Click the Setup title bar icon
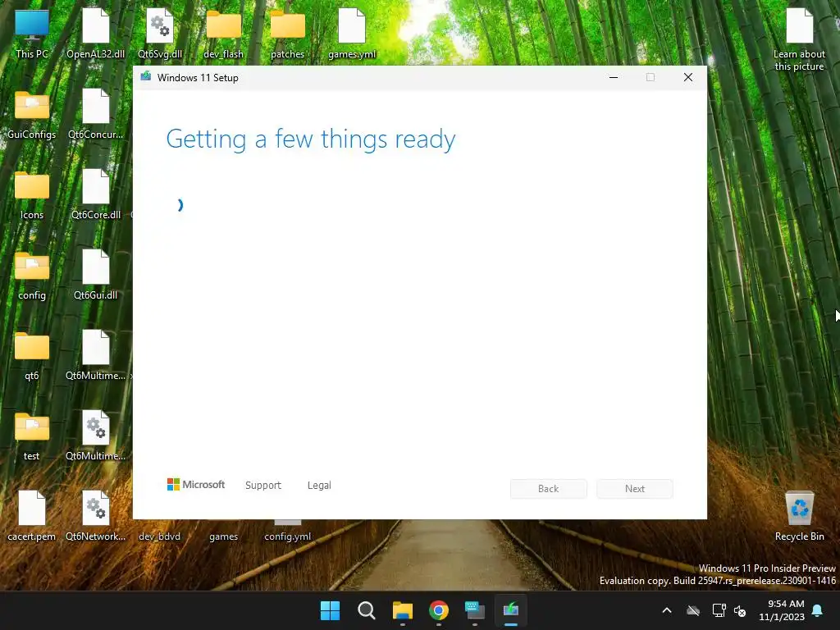 (x=146, y=76)
